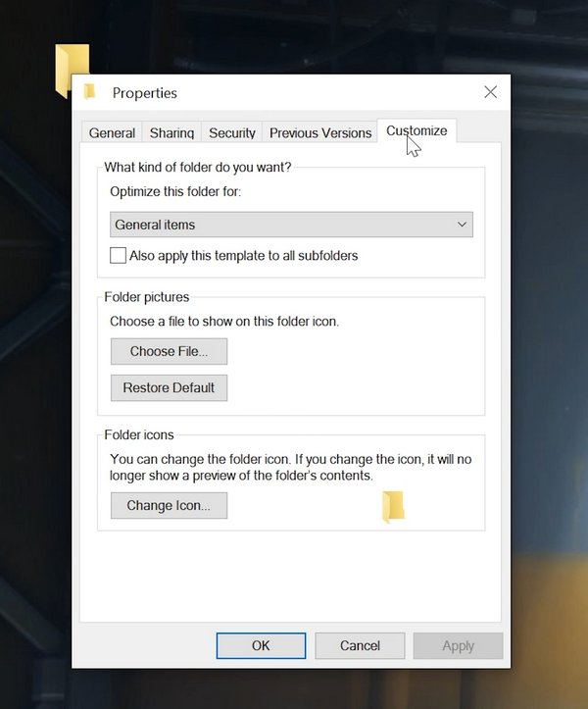
Task: Open the Change Icon... dialog
Action: (169, 506)
